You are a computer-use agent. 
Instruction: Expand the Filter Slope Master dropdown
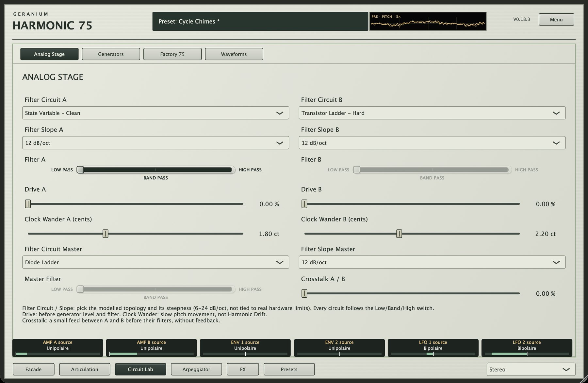(x=432, y=262)
